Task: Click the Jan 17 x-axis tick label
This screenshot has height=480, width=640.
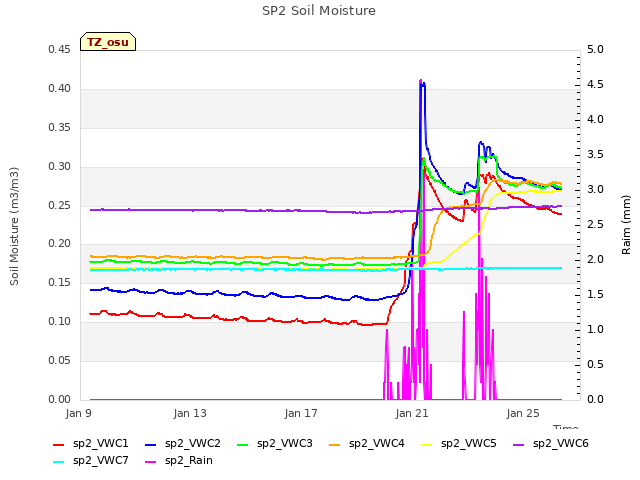Action: pos(301,413)
